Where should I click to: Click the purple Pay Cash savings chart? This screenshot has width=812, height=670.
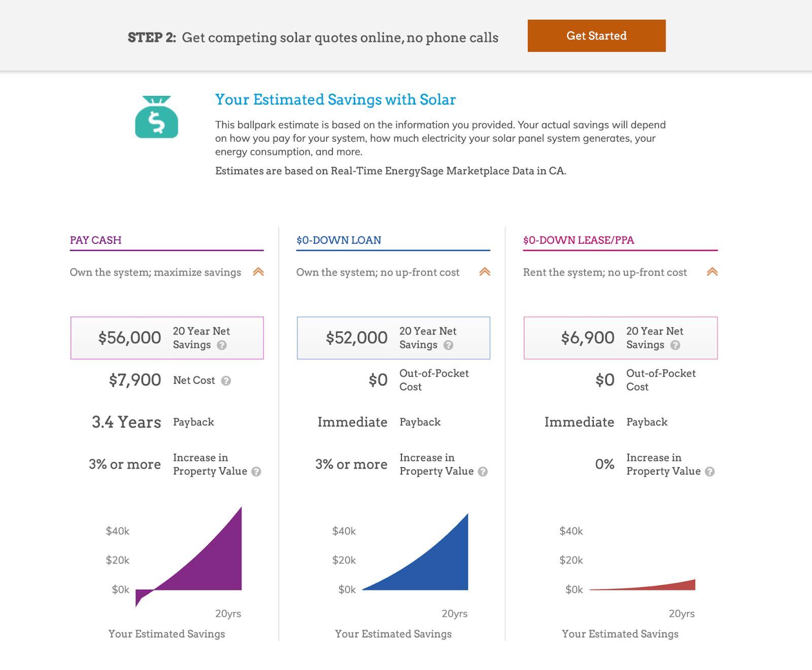(x=213, y=563)
